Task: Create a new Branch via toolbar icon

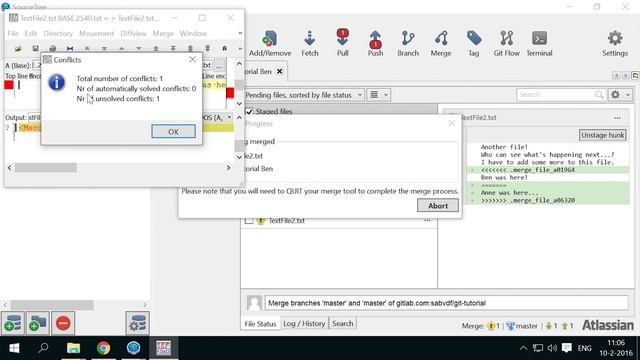Action: point(408,43)
